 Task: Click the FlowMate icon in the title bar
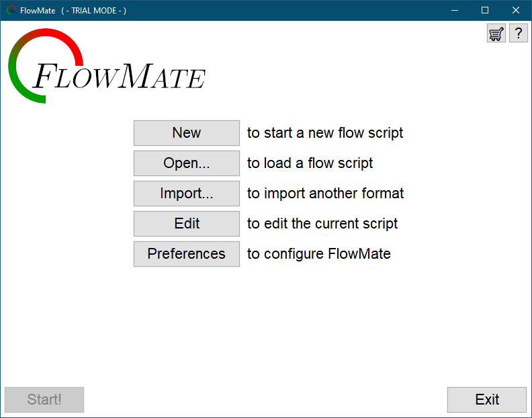11,11
